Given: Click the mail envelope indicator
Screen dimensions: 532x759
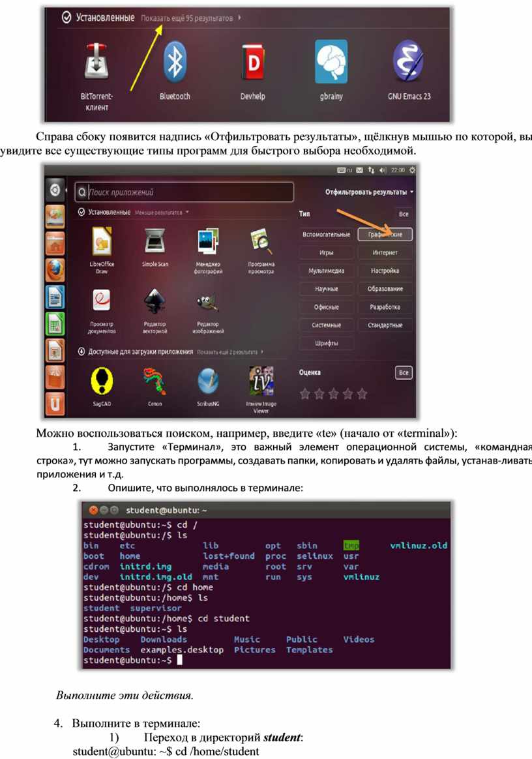Looking at the screenshot, I should (x=360, y=170).
